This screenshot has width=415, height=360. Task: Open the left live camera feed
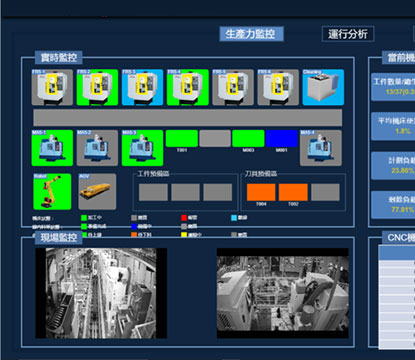[x=101, y=293]
